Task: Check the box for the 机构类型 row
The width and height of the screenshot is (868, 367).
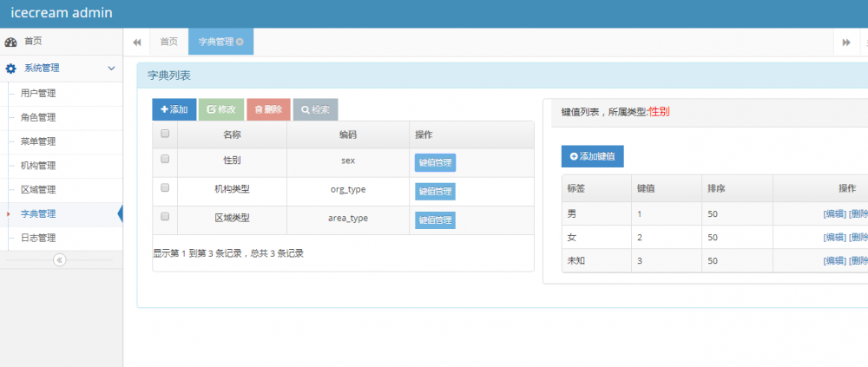Action: (164, 187)
